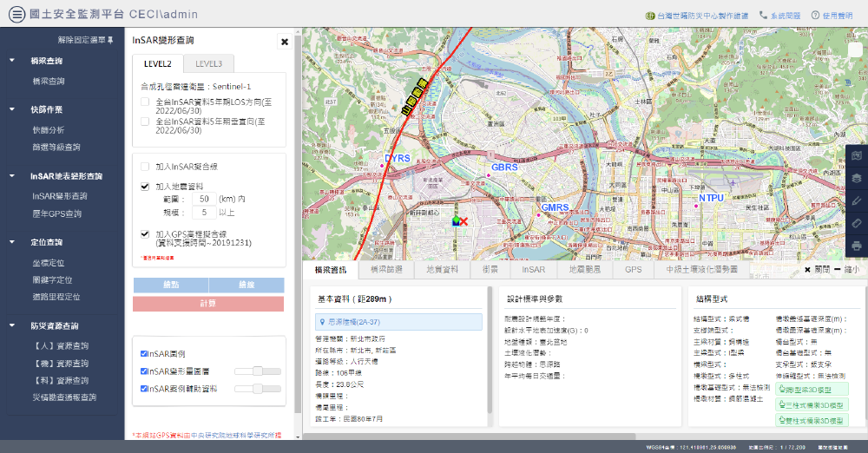Open 快篩分析 in the sidebar
The height and width of the screenshot is (453, 868).
coord(49,130)
